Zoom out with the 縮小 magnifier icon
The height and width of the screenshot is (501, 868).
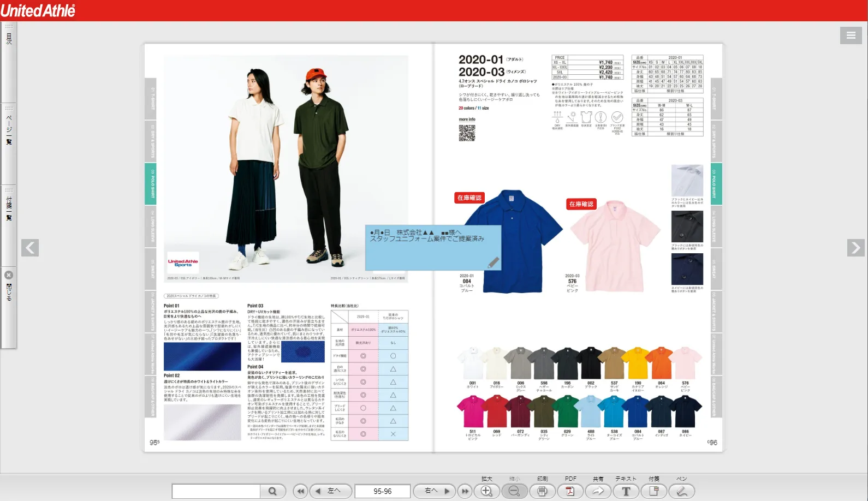click(x=514, y=491)
